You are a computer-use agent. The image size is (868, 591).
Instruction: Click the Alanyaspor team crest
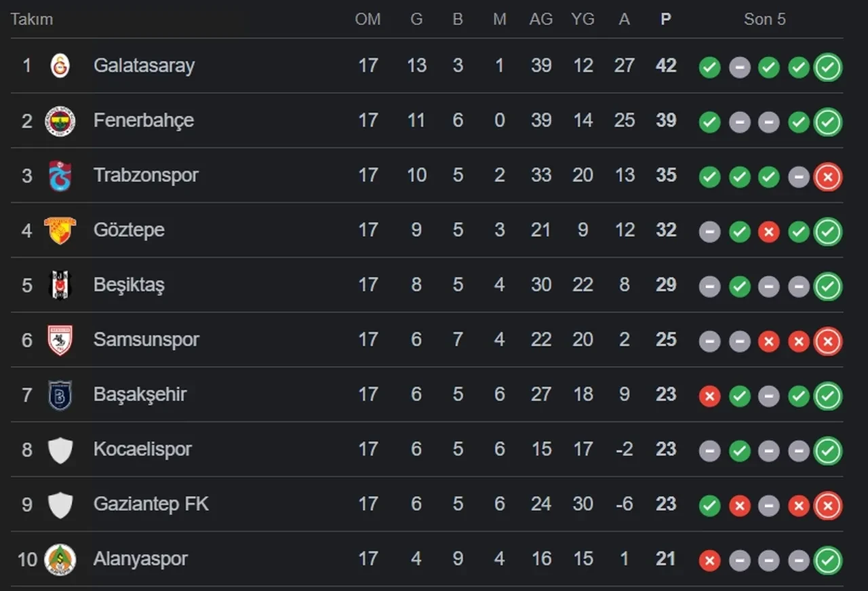(60, 559)
